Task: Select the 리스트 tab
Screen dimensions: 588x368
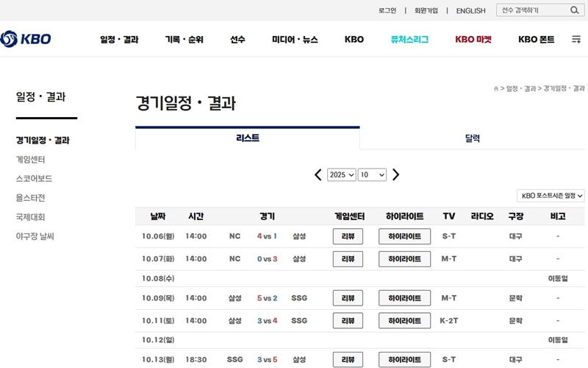Action: click(x=248, y=138)
